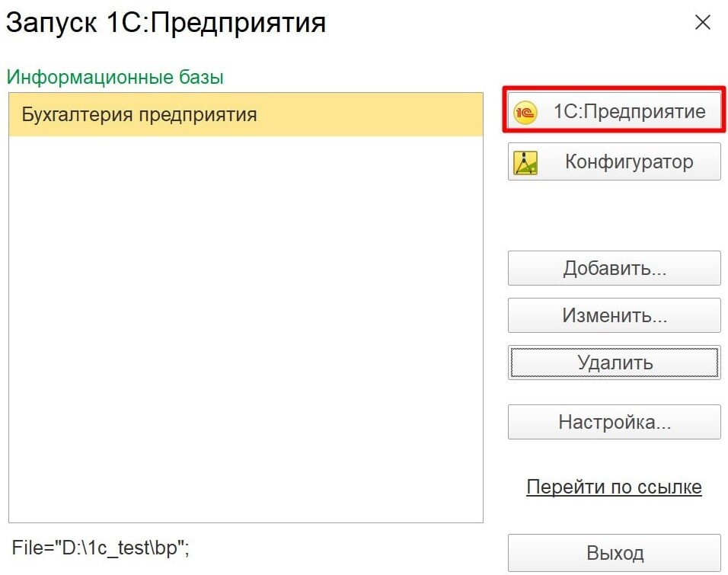Viewport: 728px width, 575px height.
Task: Click the compass icon on Конфигуратор button
Action: click(525, 162)
